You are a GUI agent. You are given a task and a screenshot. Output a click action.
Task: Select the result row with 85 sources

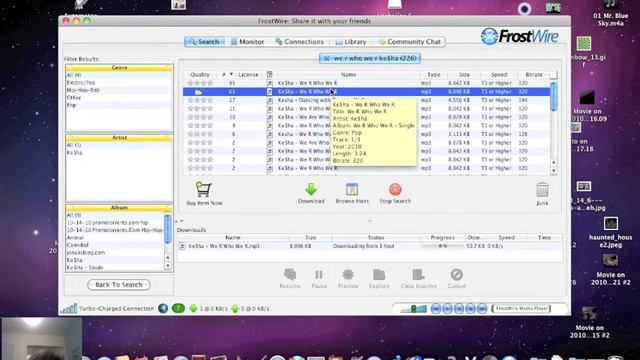(367, 83)
